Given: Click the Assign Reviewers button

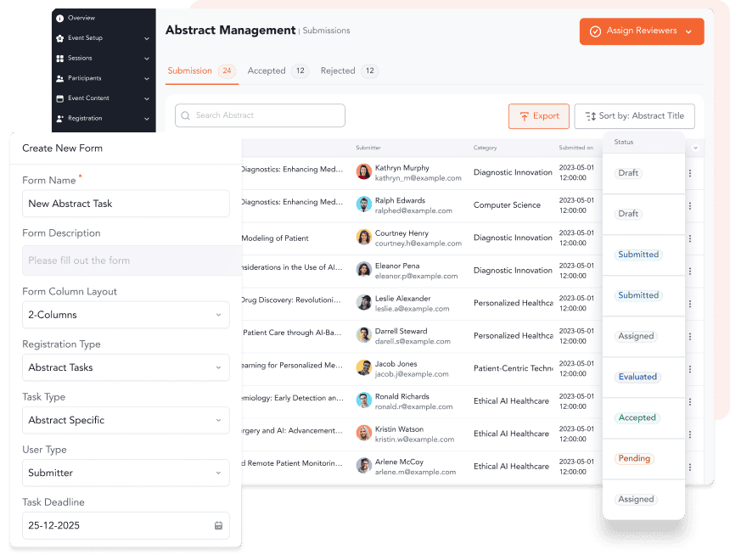Looking at the screenshot, I should 641,31.
